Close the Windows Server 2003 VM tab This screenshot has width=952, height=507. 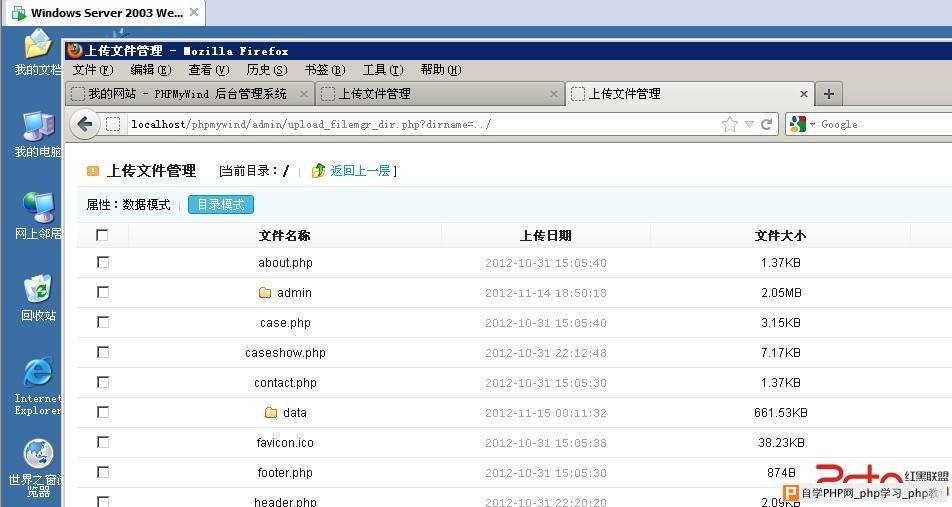click(x=194, y=12)
